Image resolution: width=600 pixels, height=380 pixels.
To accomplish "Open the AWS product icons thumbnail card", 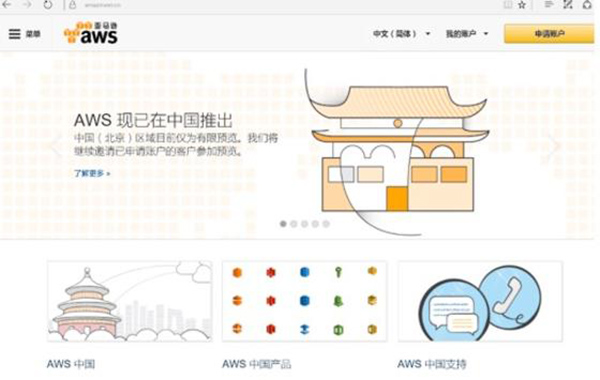I will point(305,301).
